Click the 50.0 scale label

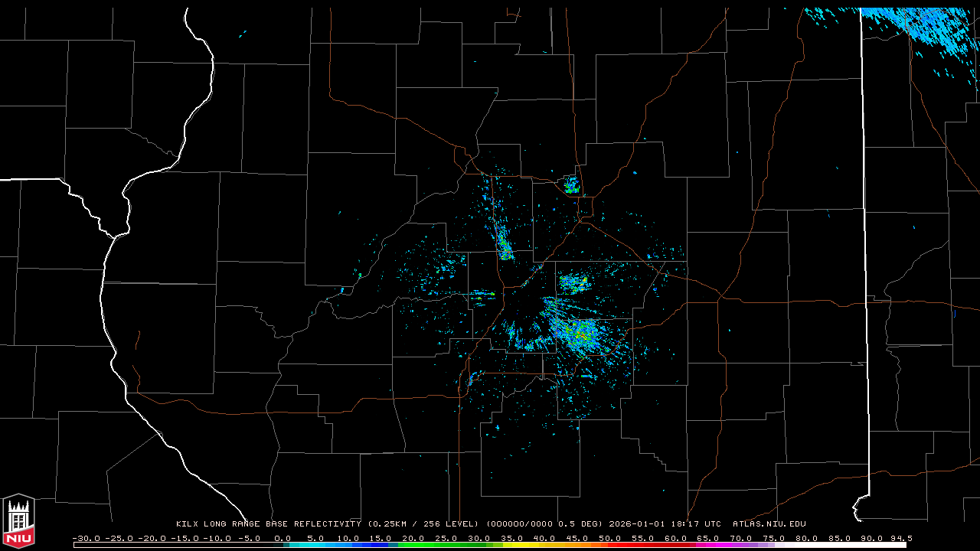(609, 538)
